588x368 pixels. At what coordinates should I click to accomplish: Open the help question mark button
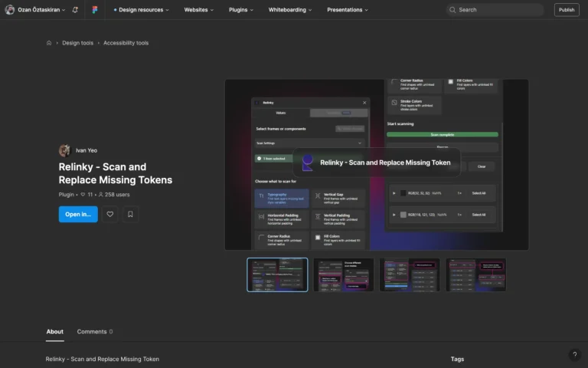tap(574, 354)
